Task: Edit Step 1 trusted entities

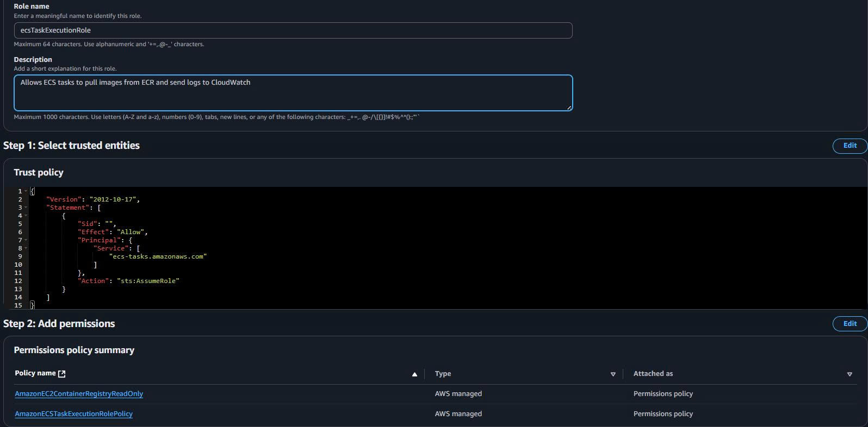Action: (850, 146)
